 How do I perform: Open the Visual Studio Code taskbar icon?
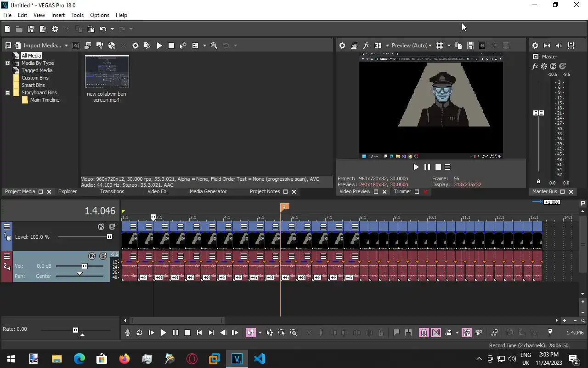pyautogui.click(x=259, y=359)
